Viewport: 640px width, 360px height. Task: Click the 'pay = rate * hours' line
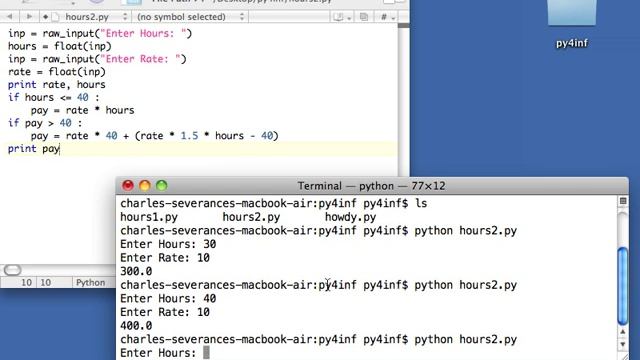(x=82, y=110)
